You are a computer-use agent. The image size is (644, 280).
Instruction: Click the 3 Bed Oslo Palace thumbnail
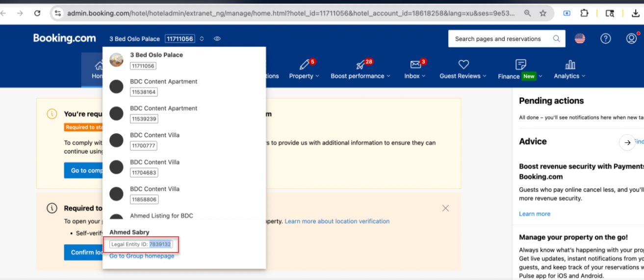[116, 60]
